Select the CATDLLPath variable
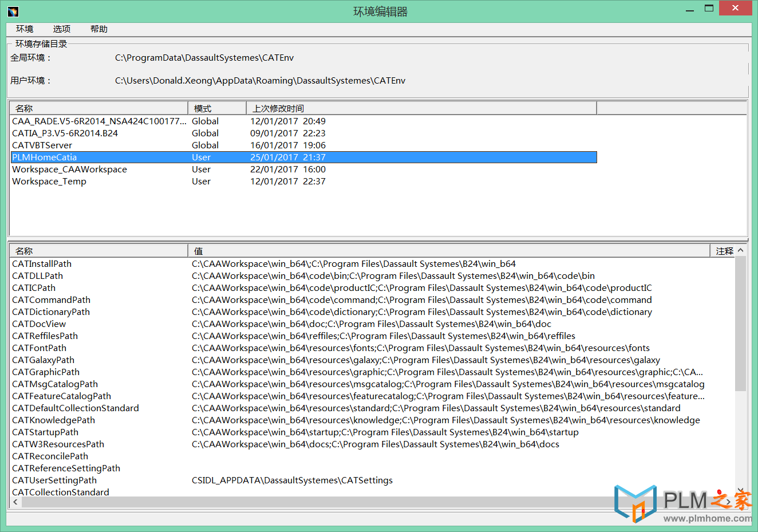Screen dimensions: 758x532 click(37, 276)
